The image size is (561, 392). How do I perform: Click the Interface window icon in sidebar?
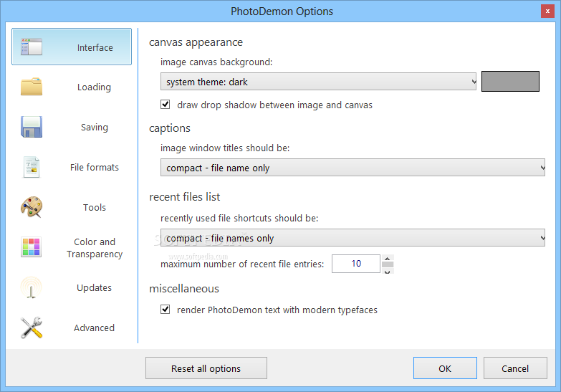click(x=32, y=47)
